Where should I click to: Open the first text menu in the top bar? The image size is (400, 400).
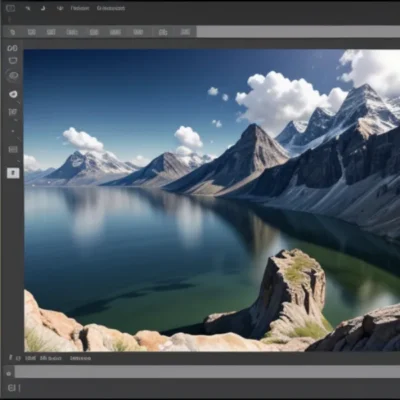80,8
